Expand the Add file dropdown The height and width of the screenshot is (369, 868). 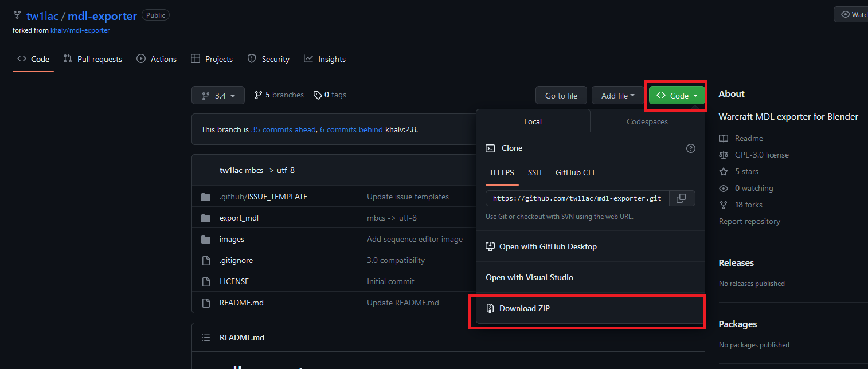tap(617, 96)
